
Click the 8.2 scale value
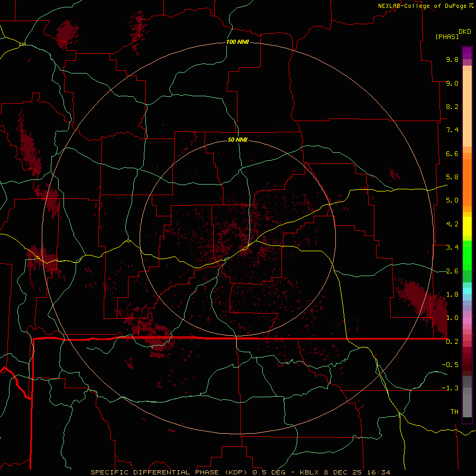pyautogui.click(x=452, y=106)
